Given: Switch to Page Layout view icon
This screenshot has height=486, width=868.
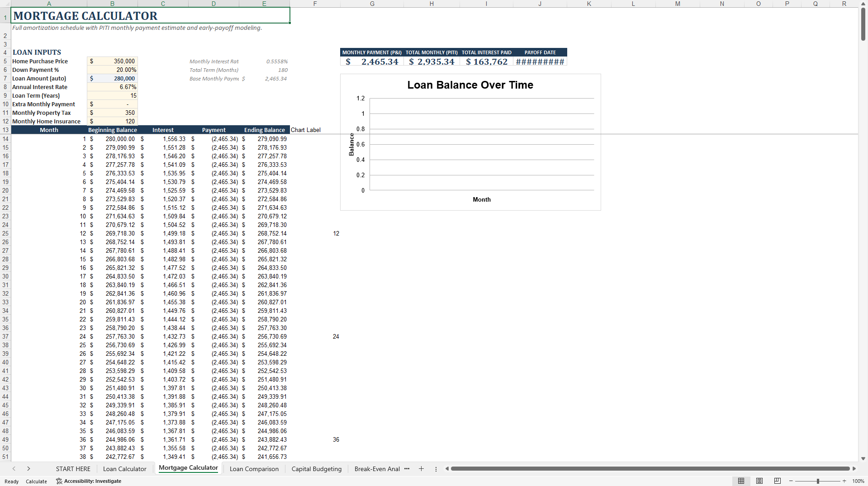Looking at the screenshot, I should (759, 481).
